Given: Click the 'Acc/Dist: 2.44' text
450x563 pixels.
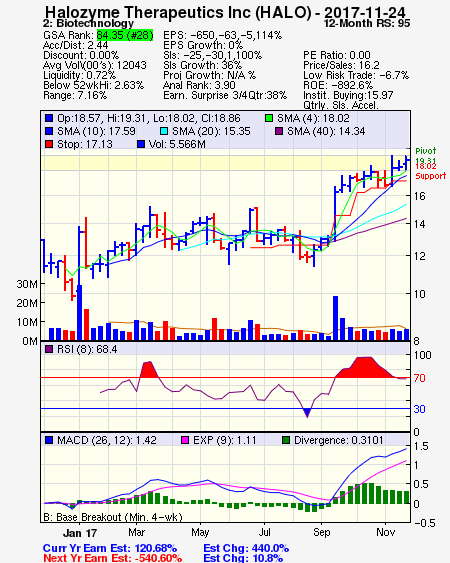Looking at the screenshot, I should 75,45.
